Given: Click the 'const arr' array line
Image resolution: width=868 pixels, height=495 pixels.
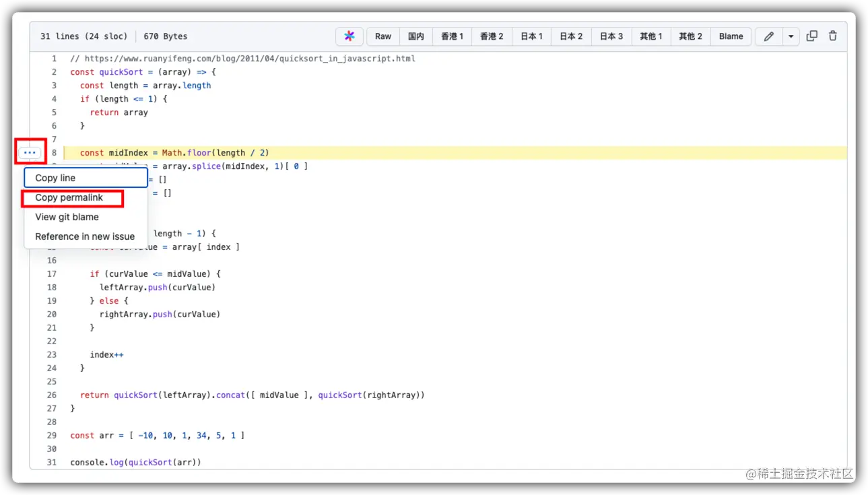Looking at the screenshot, I should [x=158, y=436].
